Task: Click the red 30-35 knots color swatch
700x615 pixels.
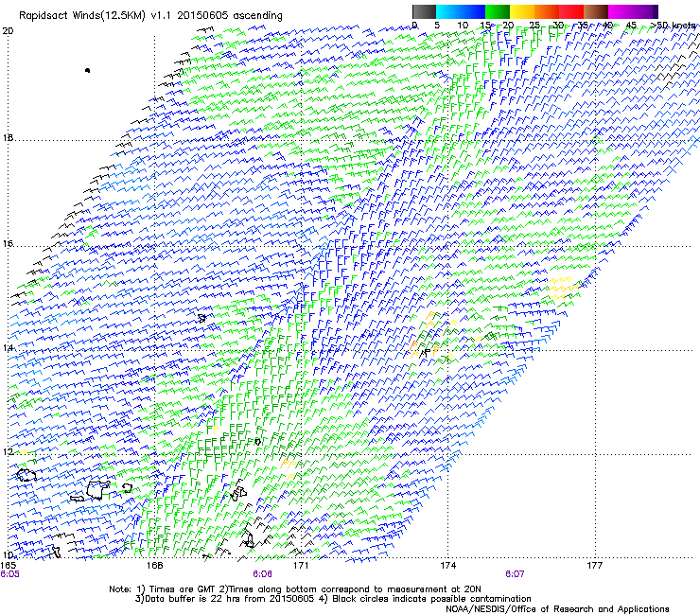Action: click(571, 11)
